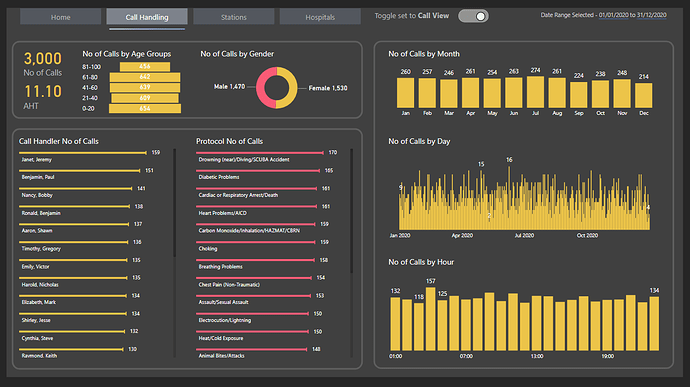Screen dimensions: 690x387
Task: Select the 0-20 age group bar
Action: click(x=145, y=108)
